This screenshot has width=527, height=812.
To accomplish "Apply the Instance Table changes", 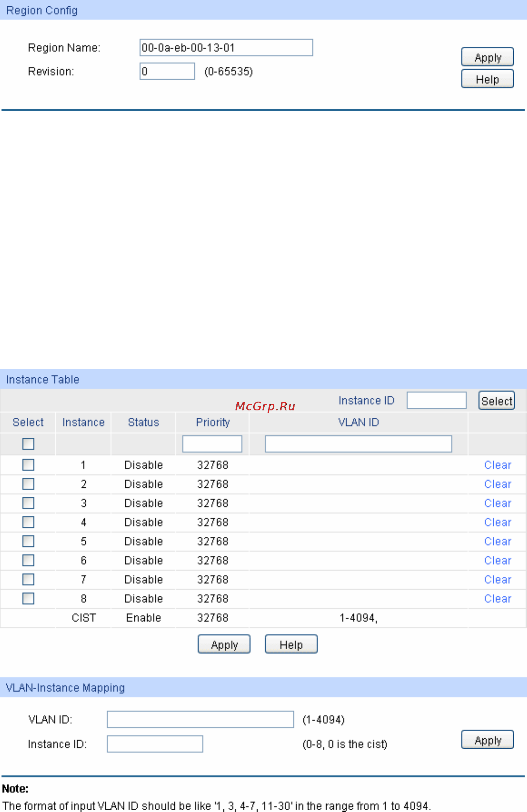I will click(x=224, y=644).
